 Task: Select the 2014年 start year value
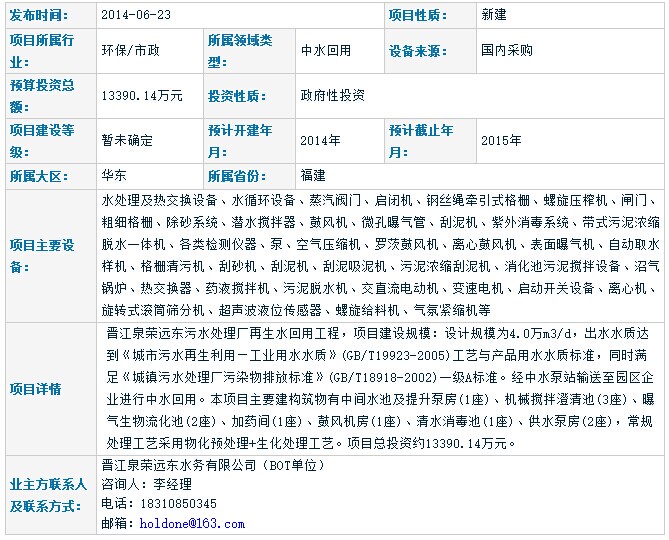click(x=320, y=140)
